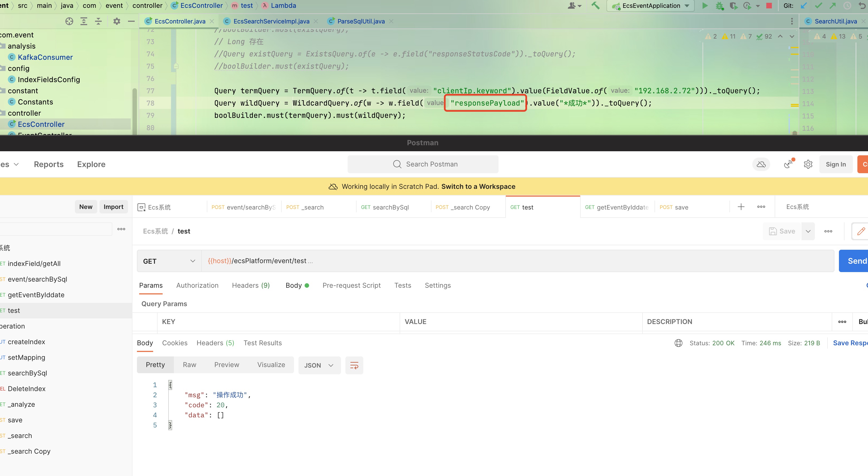Click the New button in sidebar

[x=86, y=207]
